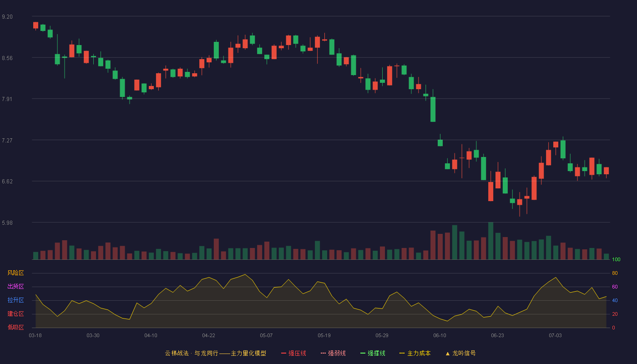Click the 6.62 price axis label
The height and width of the screenshot is (364, 637).
[7, 182]
